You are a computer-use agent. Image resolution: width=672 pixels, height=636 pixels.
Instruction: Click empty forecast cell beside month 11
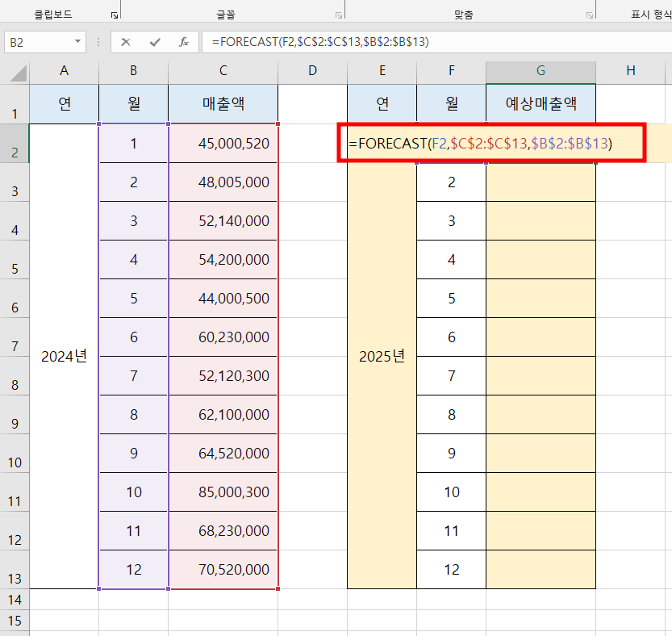pyautogui.click(x=541, y=530)
